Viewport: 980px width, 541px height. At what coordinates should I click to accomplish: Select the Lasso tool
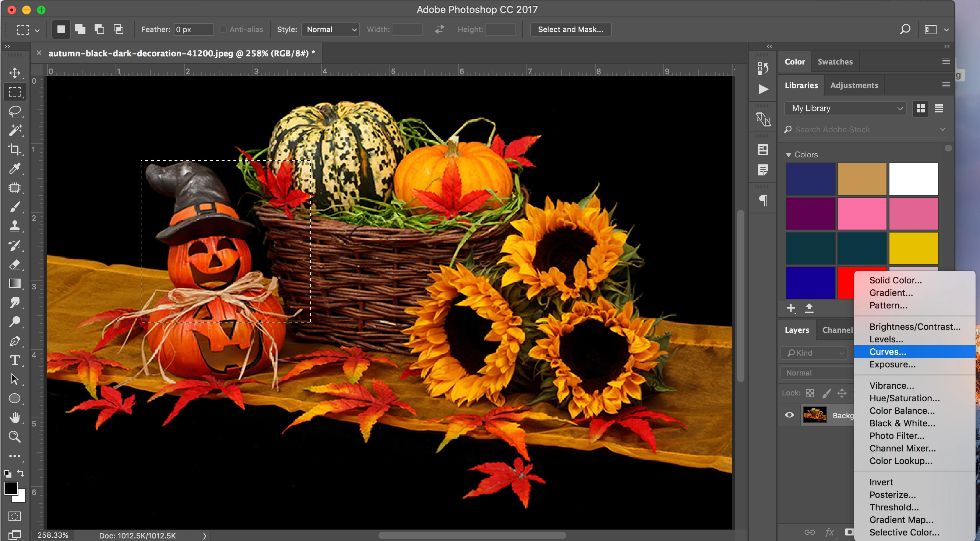(15, 111)
